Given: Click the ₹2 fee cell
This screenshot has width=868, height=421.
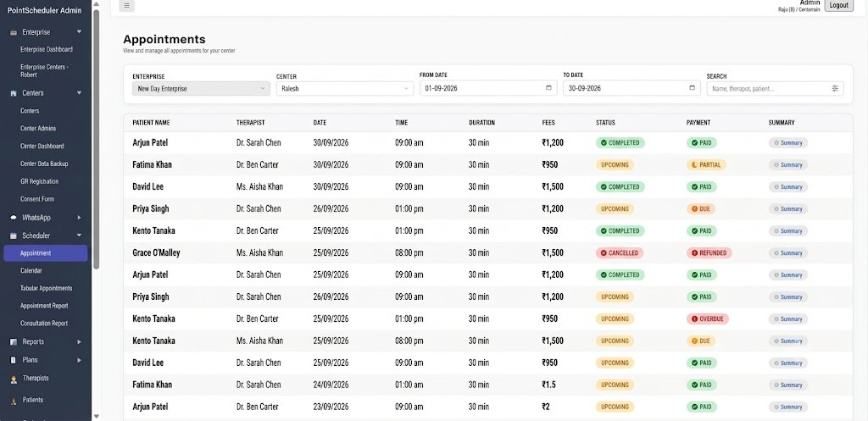Looking at the screenshot, I should pyautogui.click(x=546, y=407).
